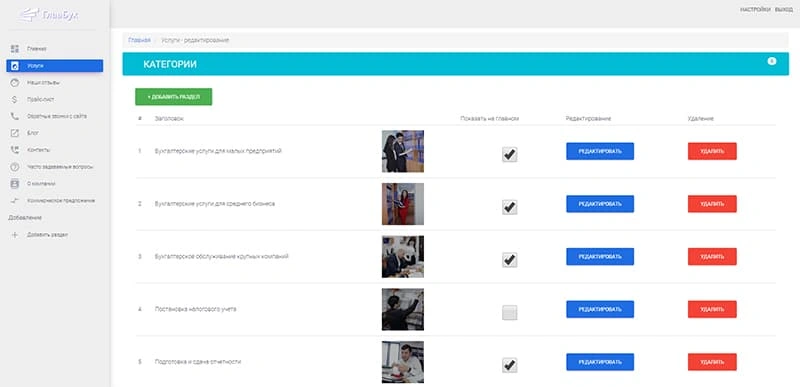
Task: Edit the Подготовка и сдача отчетности row
Action: 600,362
